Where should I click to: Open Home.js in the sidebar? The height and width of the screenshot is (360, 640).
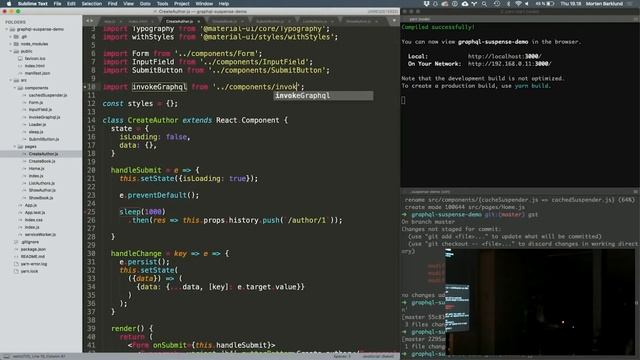pos(36,169)
